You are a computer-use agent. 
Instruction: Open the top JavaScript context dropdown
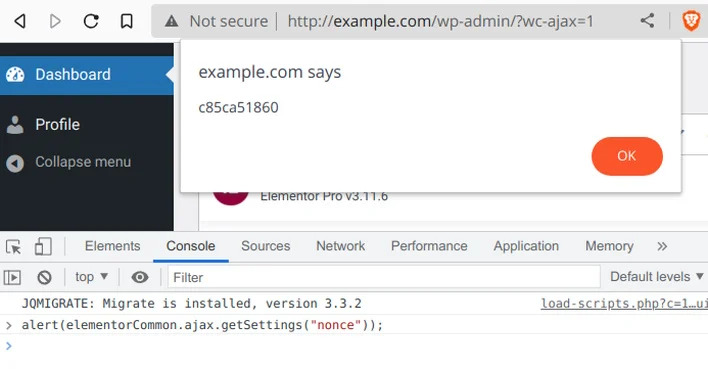tap(91, 276)
